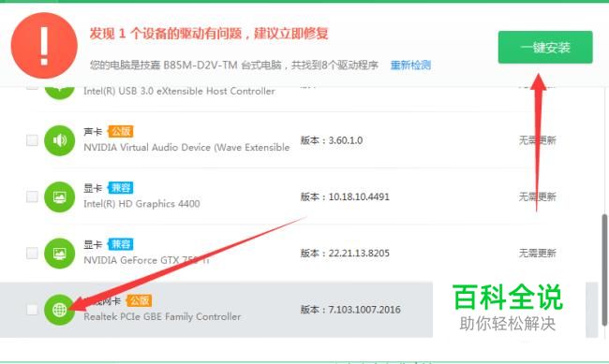Screen dimensions: 609x364
Task: Click the 兼容 tag on NVIDIA GeForce row
Action: tap(121, 244)
